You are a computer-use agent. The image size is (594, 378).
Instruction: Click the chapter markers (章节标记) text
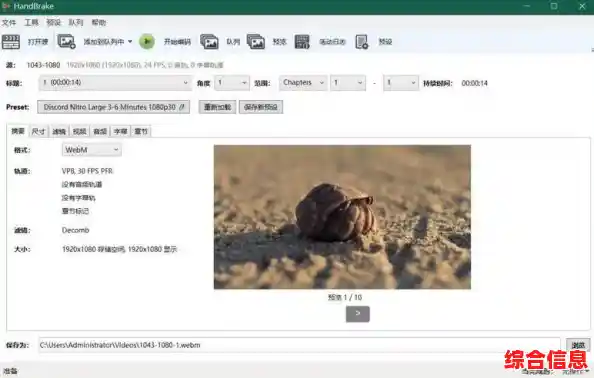pyautogui.click(x=75, y=211)
